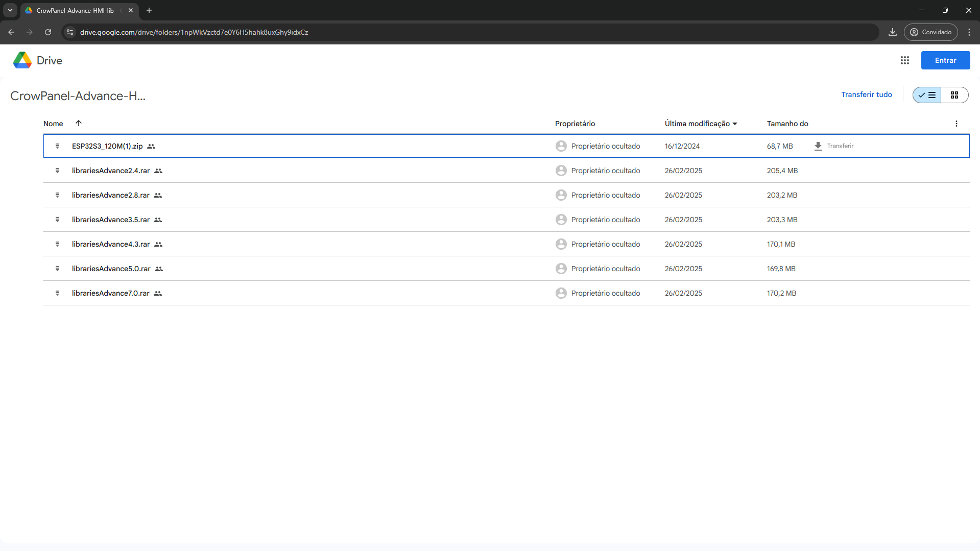The width and height of the screenshot is (980, 551).
Task: Click the Entrar sign-in button
Action: click(945, 60)
